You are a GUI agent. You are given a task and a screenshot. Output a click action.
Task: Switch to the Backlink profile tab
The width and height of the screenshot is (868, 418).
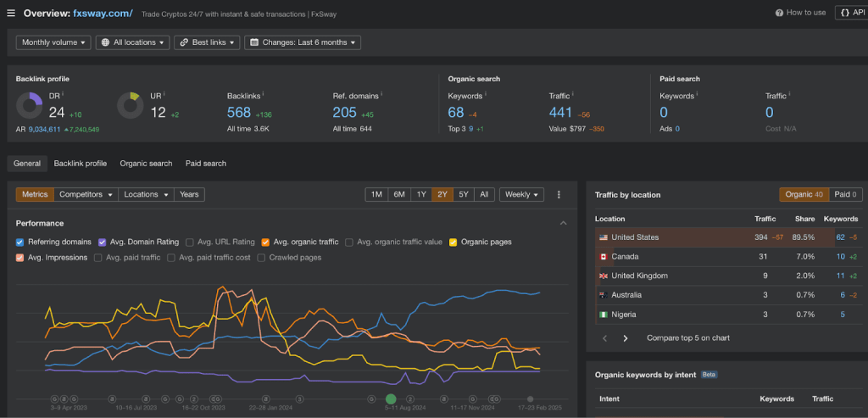tap(81, 164)
